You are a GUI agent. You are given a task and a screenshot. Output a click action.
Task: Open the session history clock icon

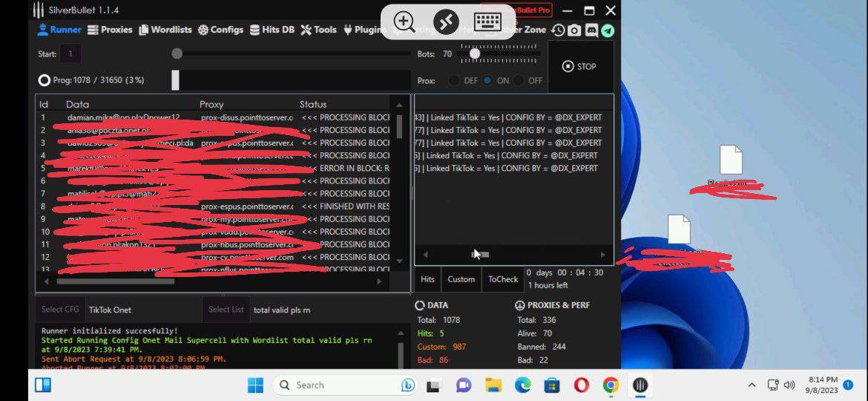[558, 30]
